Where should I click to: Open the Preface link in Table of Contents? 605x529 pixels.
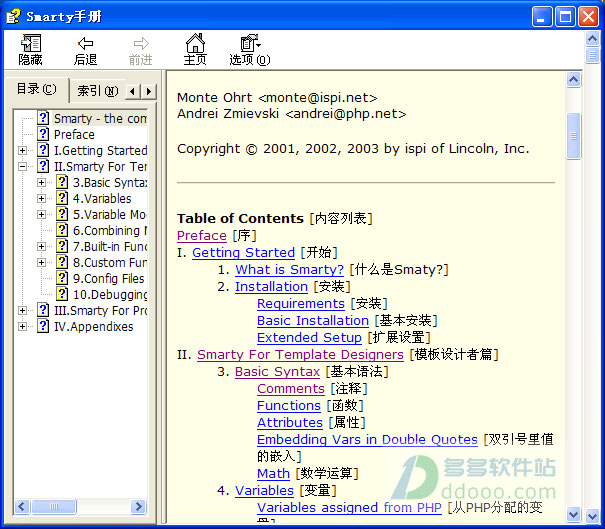coord(202,235)
